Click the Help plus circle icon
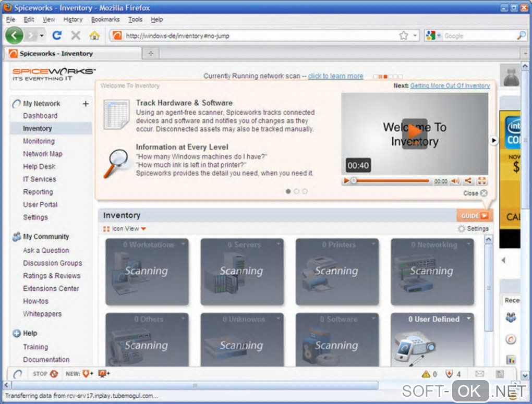The height and width of the screenshot is (404, 532). click(17, 334)
